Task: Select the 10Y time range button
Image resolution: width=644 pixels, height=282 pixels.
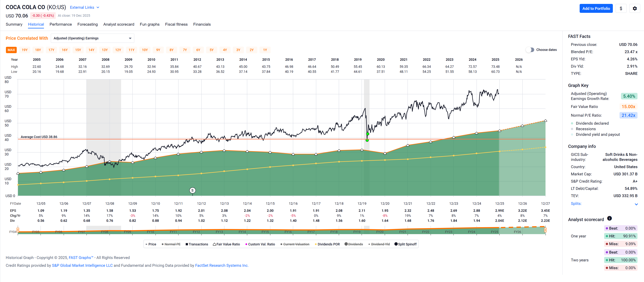Action: [x=145, y=50]
